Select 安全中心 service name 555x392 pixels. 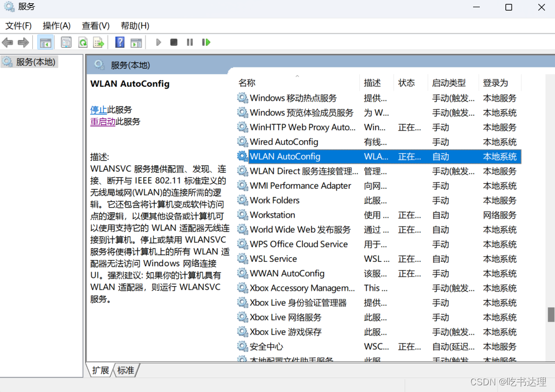coord(266,347)
